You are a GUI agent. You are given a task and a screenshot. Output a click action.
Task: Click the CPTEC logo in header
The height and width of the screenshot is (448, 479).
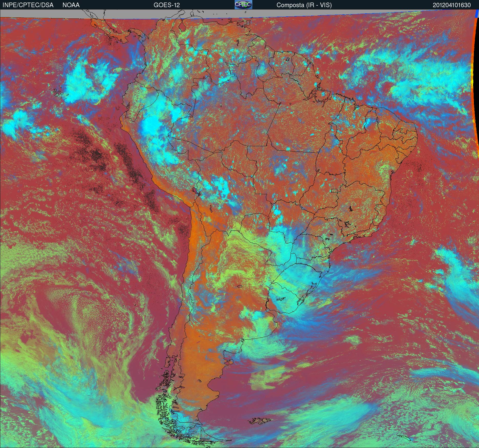coord(243,5)
